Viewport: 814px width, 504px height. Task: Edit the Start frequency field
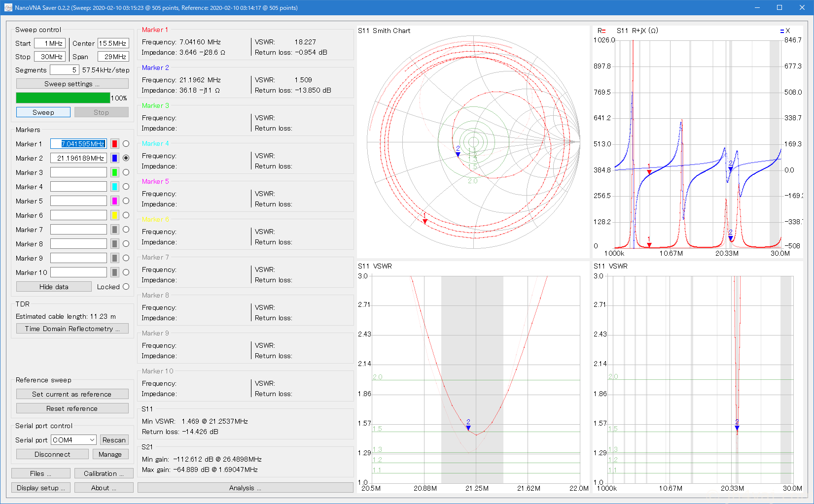49,43
